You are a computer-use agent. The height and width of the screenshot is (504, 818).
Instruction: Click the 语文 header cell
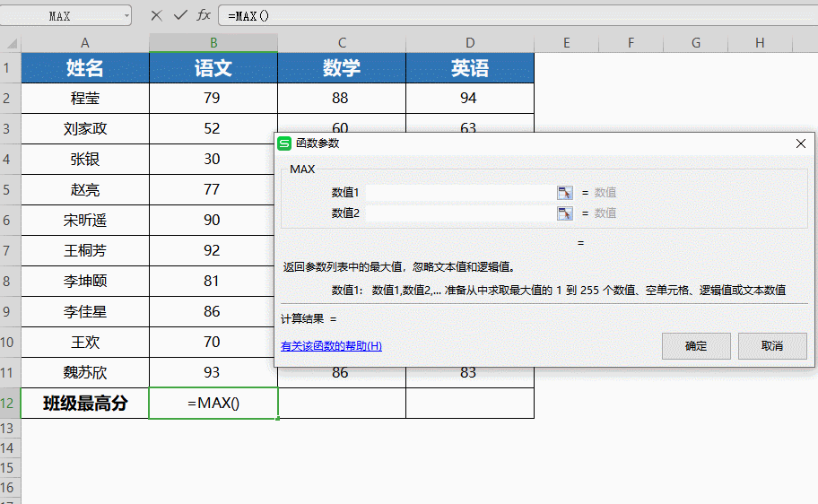(213, 68)
